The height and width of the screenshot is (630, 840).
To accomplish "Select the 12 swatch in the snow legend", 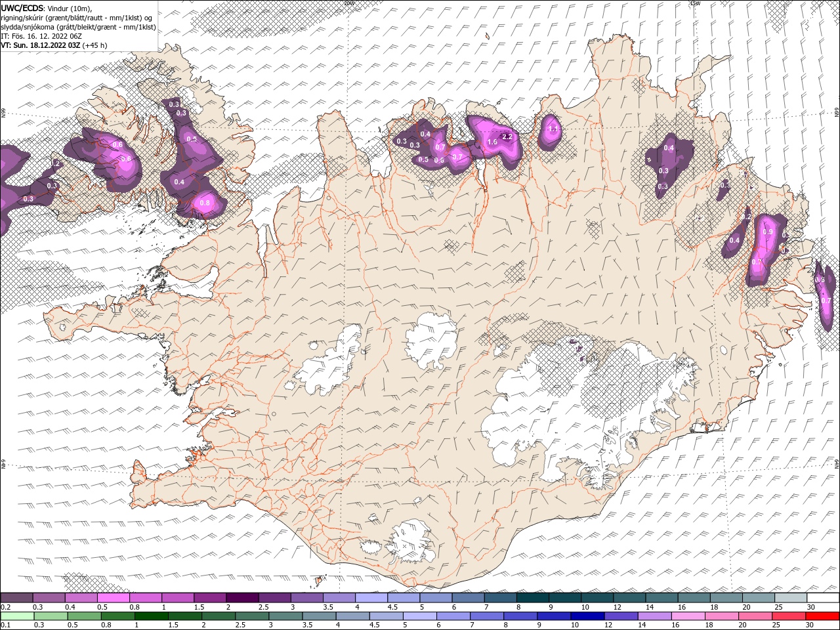I will pyautogui.click(x=630, y=598).
